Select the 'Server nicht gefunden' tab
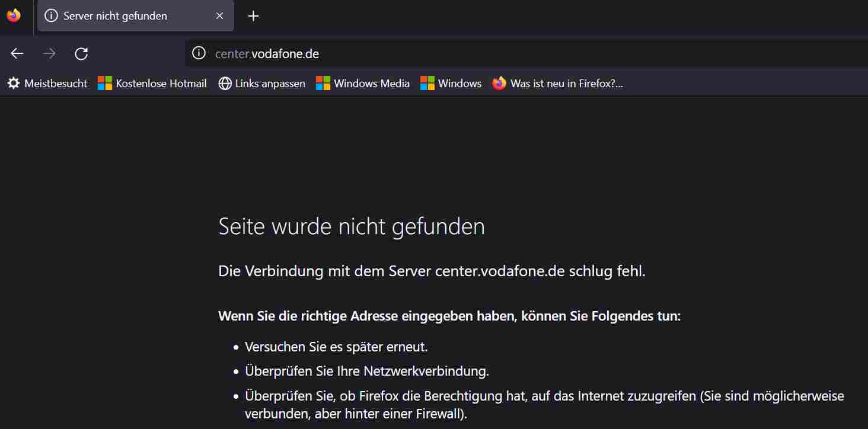This screenshot has height=429, width=868. tap(136, 16)
